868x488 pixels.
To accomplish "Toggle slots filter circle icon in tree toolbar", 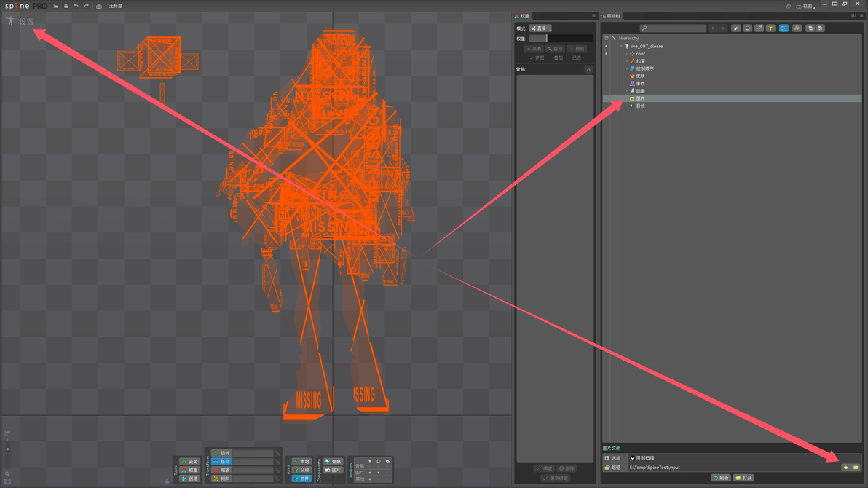I will tap(747, 28).
